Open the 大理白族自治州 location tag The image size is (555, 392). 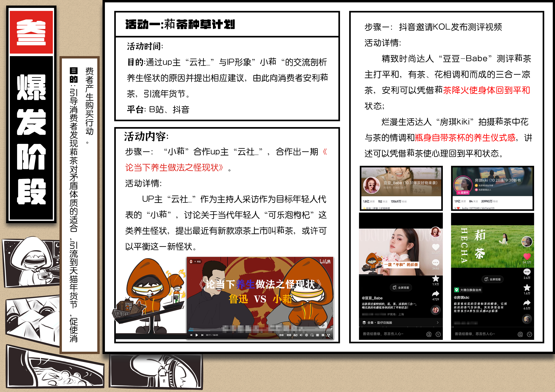pos(468,290)
